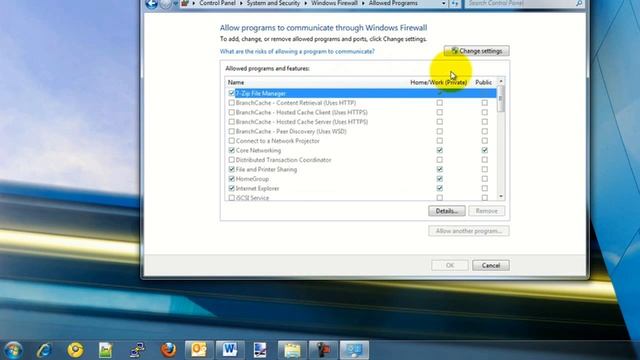640x360 pixels.
Task: Open the network computers taskbar icon
Action: (x=137, y=351)
